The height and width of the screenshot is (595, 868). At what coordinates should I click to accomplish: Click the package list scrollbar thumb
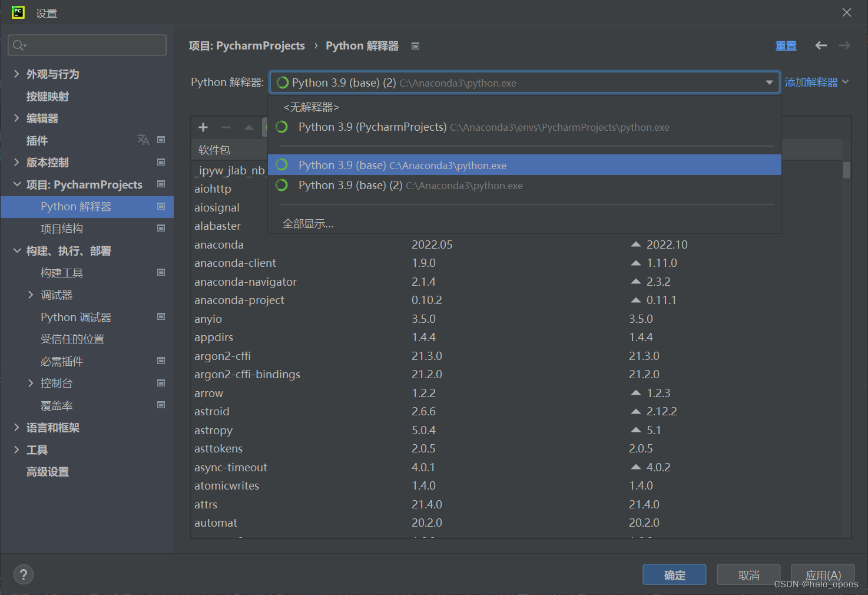(x=846, y=170)
